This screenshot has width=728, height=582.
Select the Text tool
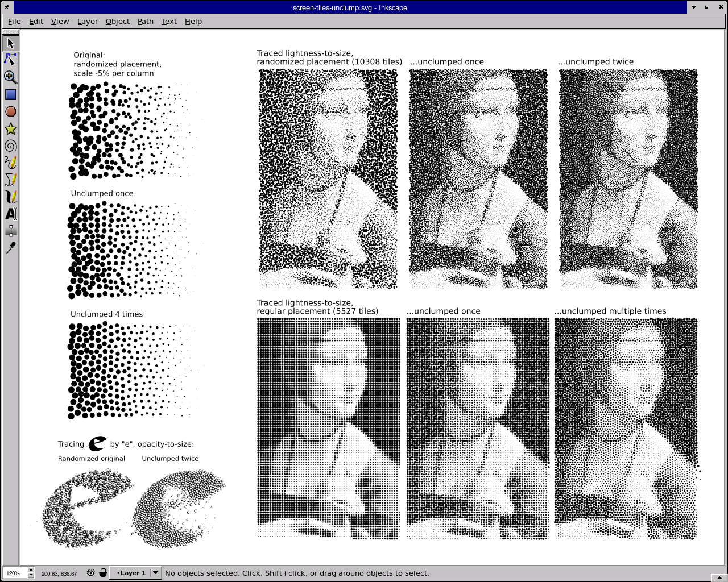click(x=10, y=214)
